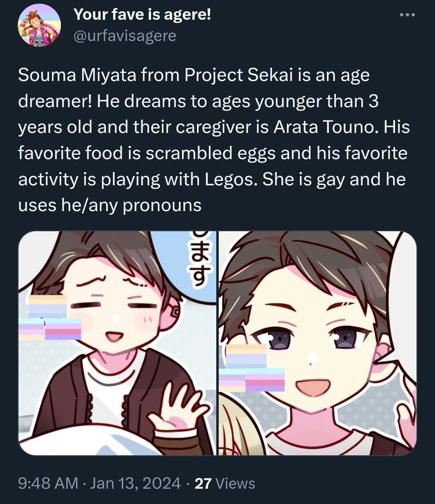Click the Jan 13, 2024 date
435x504 pixels.
135,483
